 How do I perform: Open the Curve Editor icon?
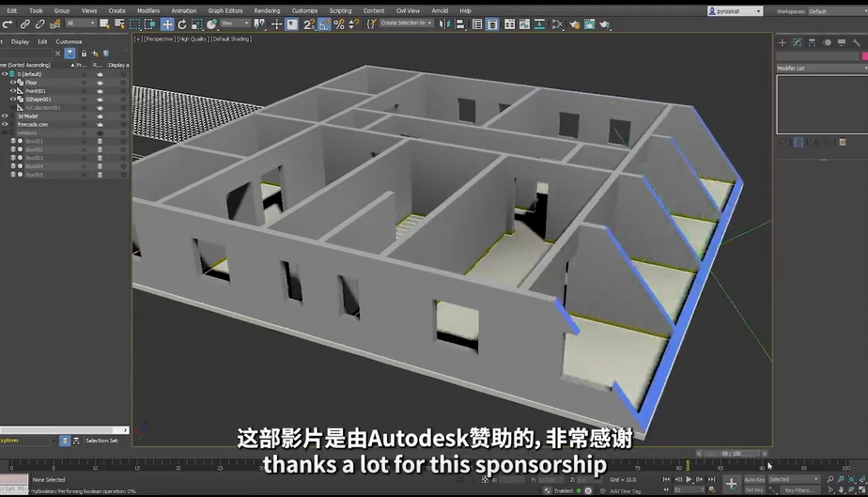pyautogui.click(x=524, y=23)
